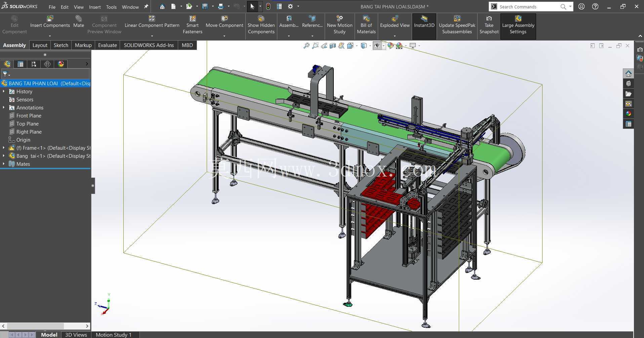Expand the Bang tai<1> component node
The image size is (644, 338).
coord(4,156)
